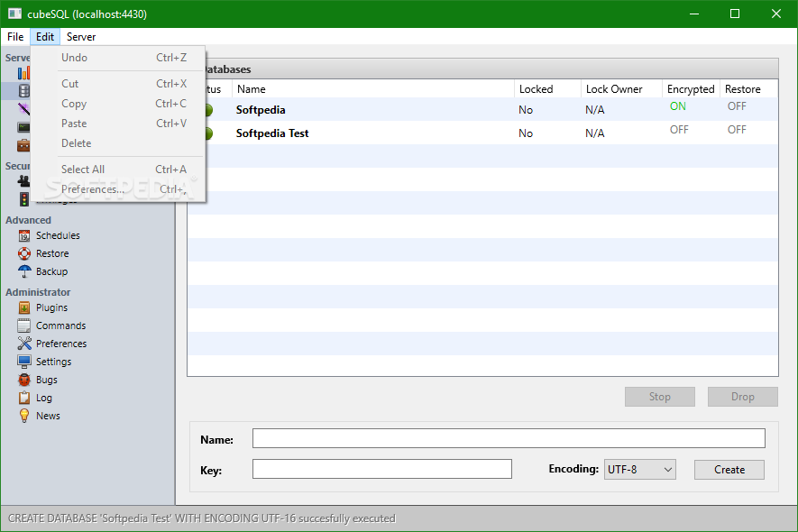The width and height of the screenshot is (798, 532).
Task: Toggle Encrypted ON for Softpedia database
Action: click(677, 106)
